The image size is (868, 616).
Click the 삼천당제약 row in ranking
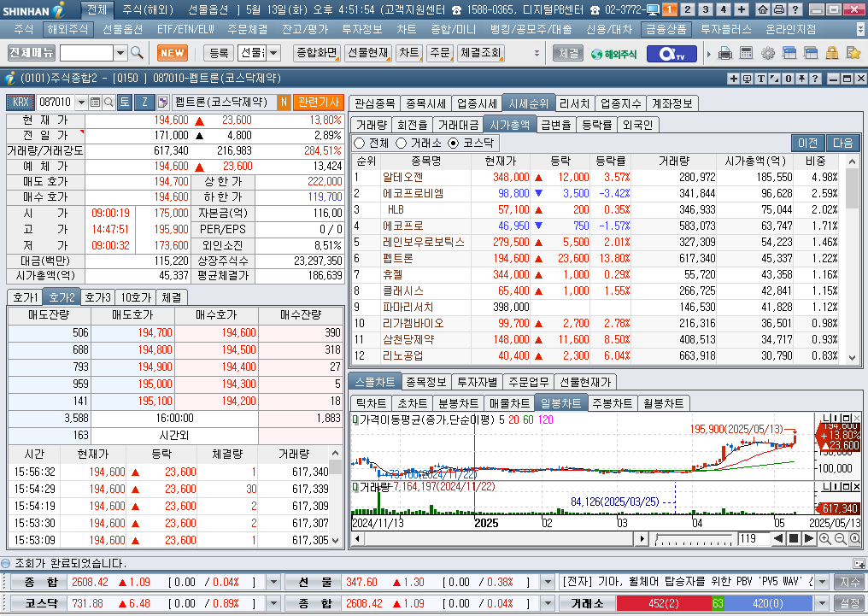coord(596,340)
